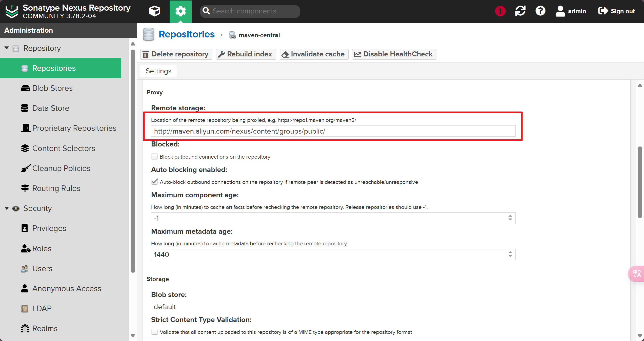The image size is (644, 341).
Task: Open Realms under Security
Action: point(45,329)
